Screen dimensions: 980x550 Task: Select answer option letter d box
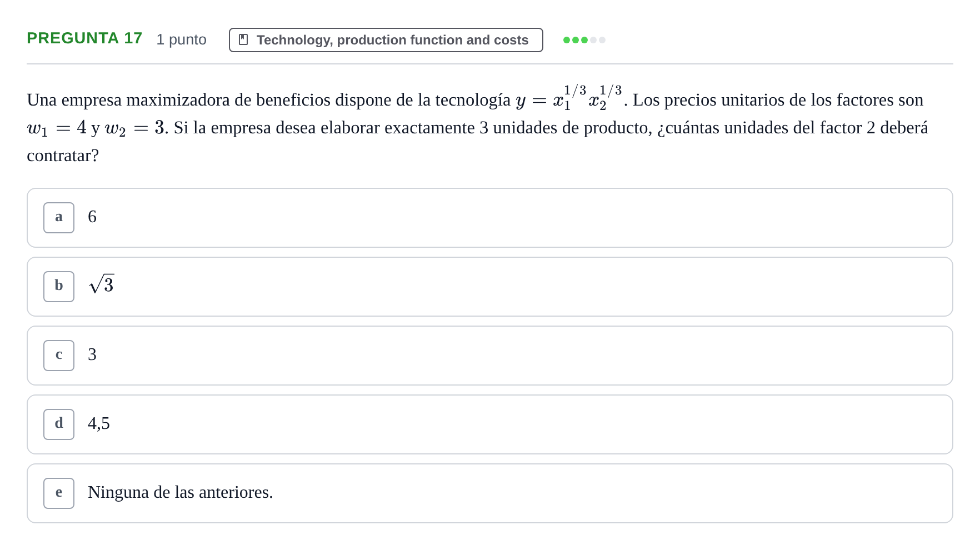tap(59, 424)
